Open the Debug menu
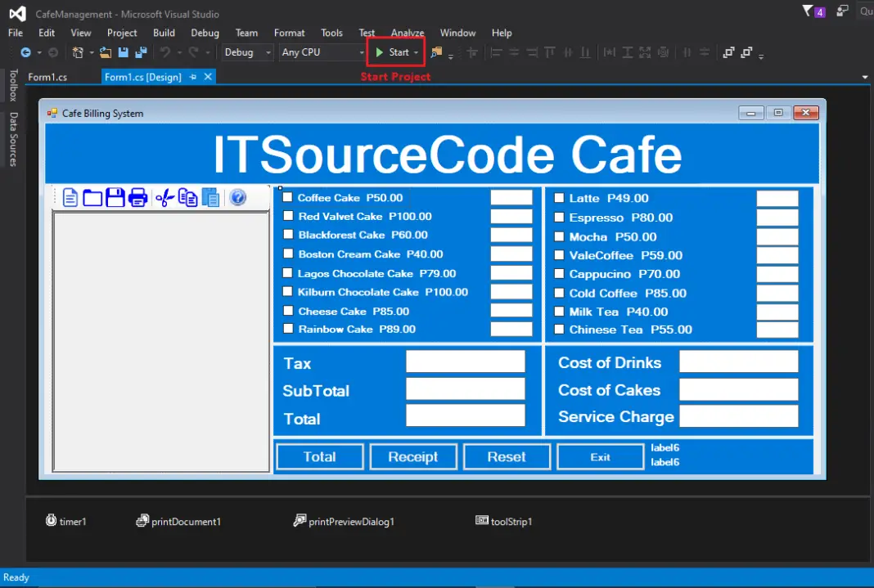This screenshot has width=874, height=588. pos(205,33)
